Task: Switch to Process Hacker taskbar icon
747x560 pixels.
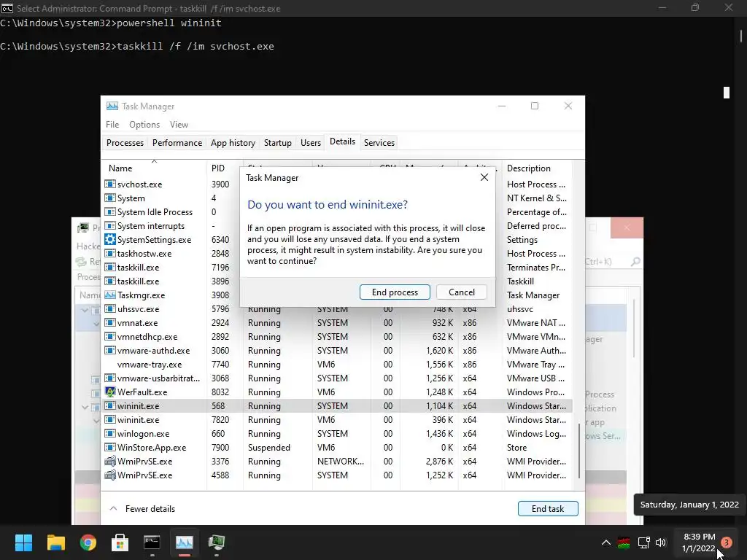Action: click(x=217, y=542)
